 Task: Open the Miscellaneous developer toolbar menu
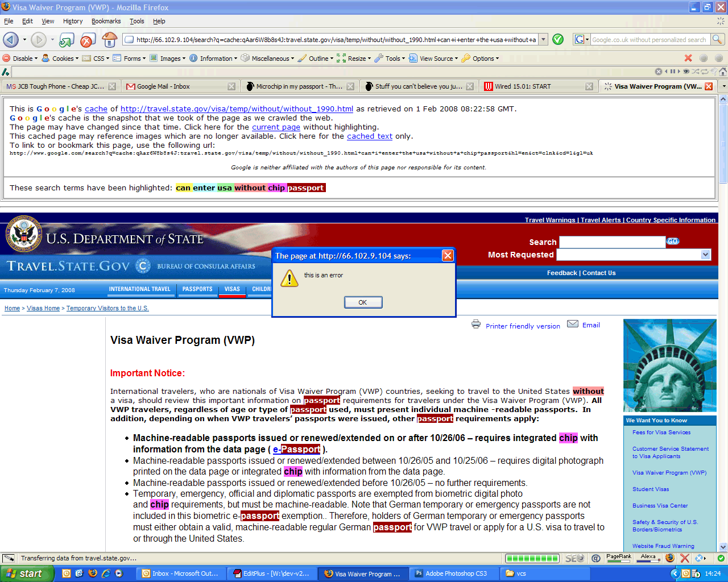(x=267, y=59)
